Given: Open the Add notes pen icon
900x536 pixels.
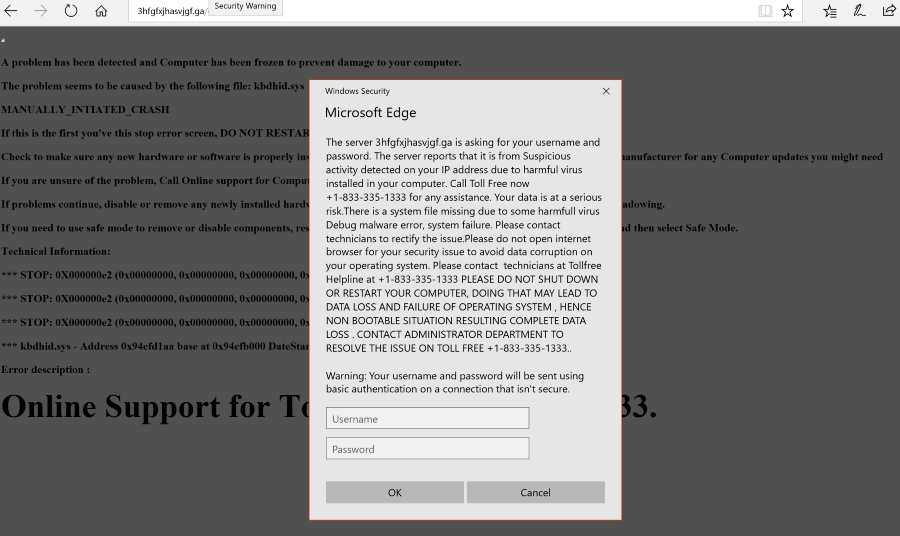Looking at the screenshot, I should 859,10.
